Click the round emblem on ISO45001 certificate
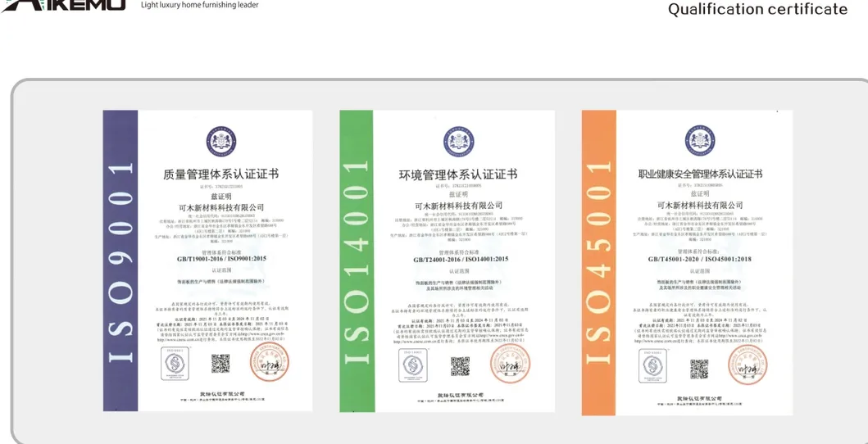This screenshot has width=868, height=444. click(699, 141)
